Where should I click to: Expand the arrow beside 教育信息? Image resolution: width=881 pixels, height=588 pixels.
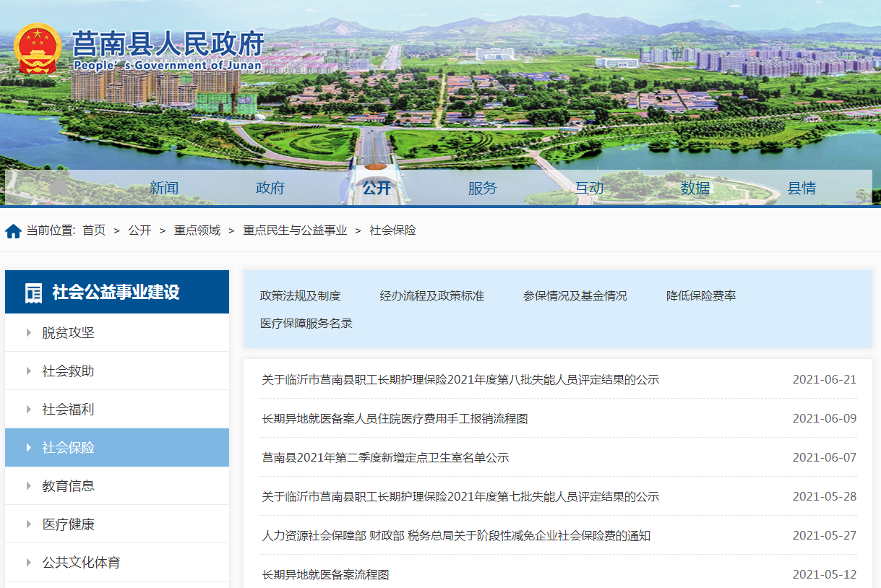tap(29, 486)
